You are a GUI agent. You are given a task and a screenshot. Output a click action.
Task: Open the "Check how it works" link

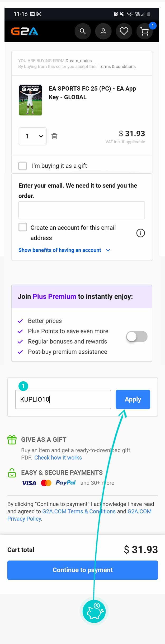point(58,458)
